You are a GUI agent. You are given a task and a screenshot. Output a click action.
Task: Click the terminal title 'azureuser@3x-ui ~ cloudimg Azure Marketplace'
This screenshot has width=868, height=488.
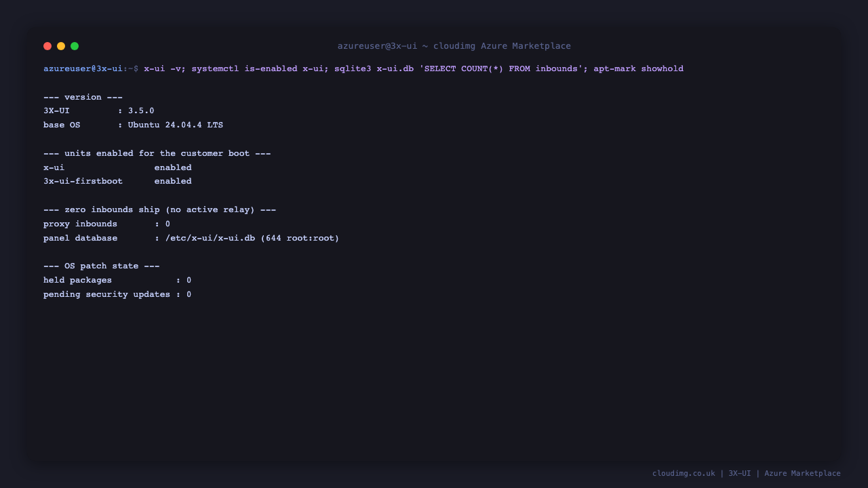click(454, 46)
